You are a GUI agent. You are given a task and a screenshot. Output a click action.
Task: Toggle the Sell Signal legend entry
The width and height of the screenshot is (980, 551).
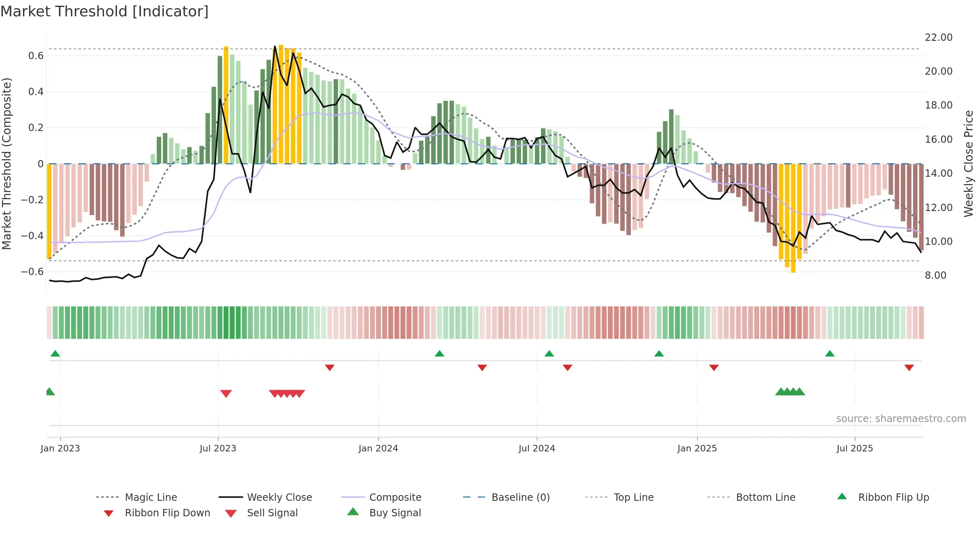[261, 513]
